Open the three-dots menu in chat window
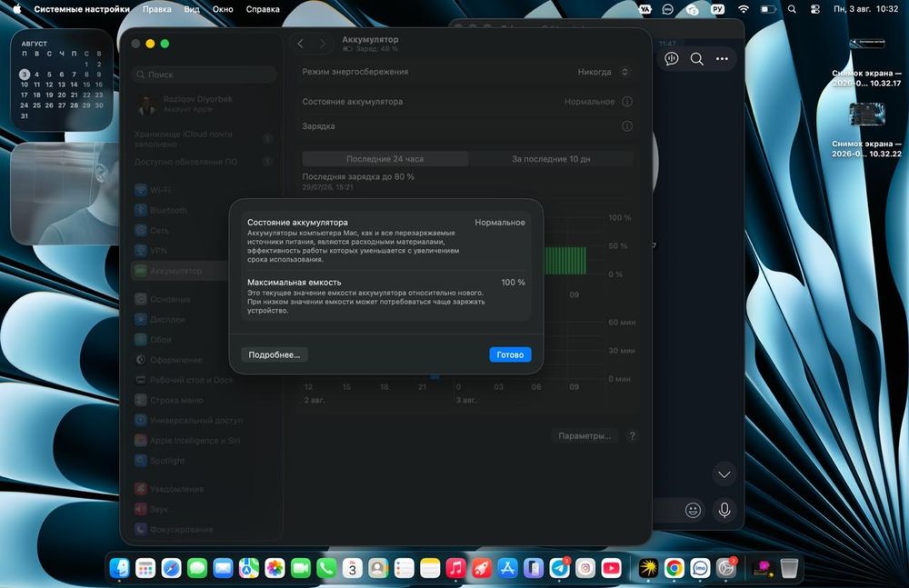Viewport: 909px width, 588px height. coord(722,58)
